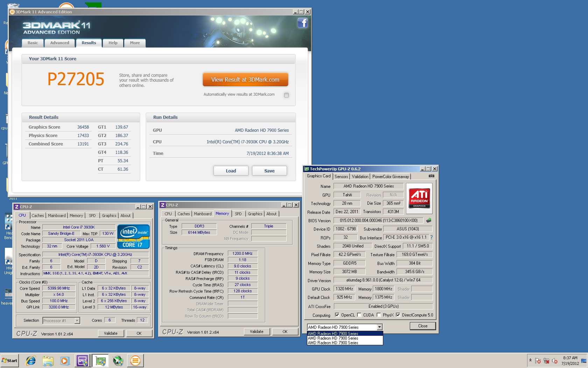
Task: Click the BIOS save chip icon in GPU-Z
Action: pos(429,220)
